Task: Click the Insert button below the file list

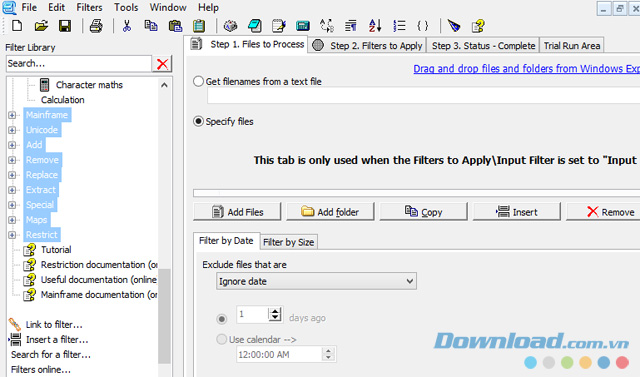Action: click(517, 212)
